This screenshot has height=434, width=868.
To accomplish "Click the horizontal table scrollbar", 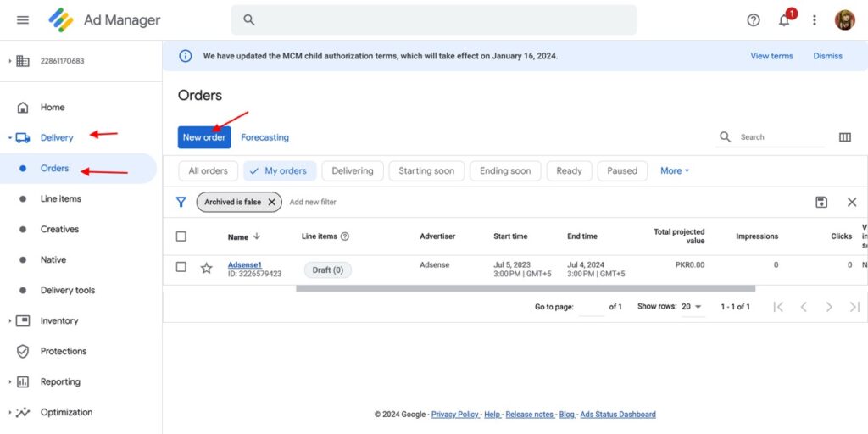I will coord(525,288).
